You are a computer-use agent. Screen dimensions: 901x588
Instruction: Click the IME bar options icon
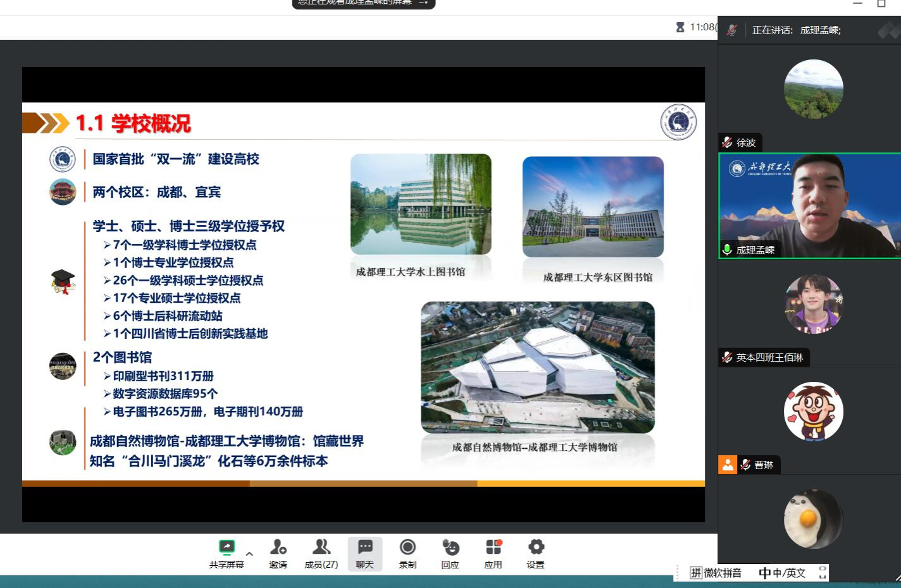823,573
